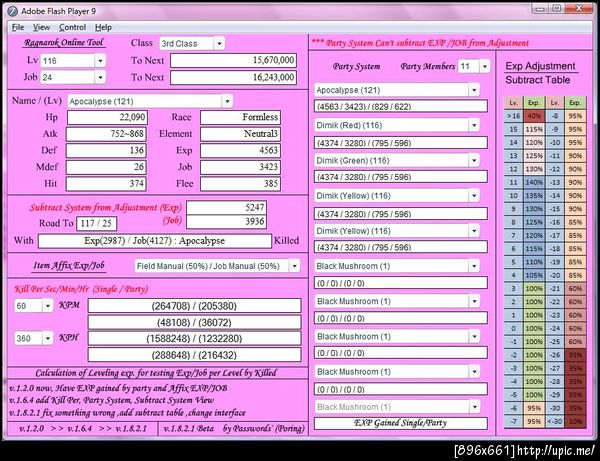Image resolution: width=600 pixels, height=461 pixels.
Task: Click Calculation of Leveling exp. description text
Action: [156, 373]
